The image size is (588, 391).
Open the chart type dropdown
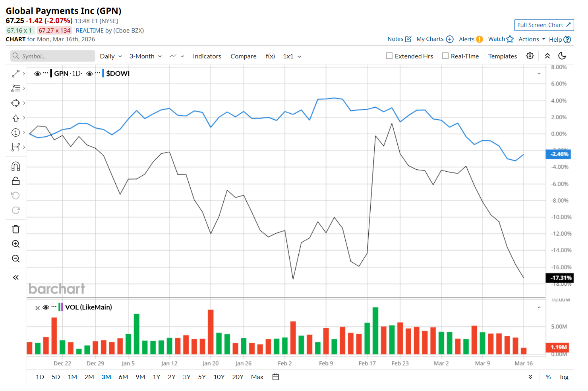(x=177, y=56)
